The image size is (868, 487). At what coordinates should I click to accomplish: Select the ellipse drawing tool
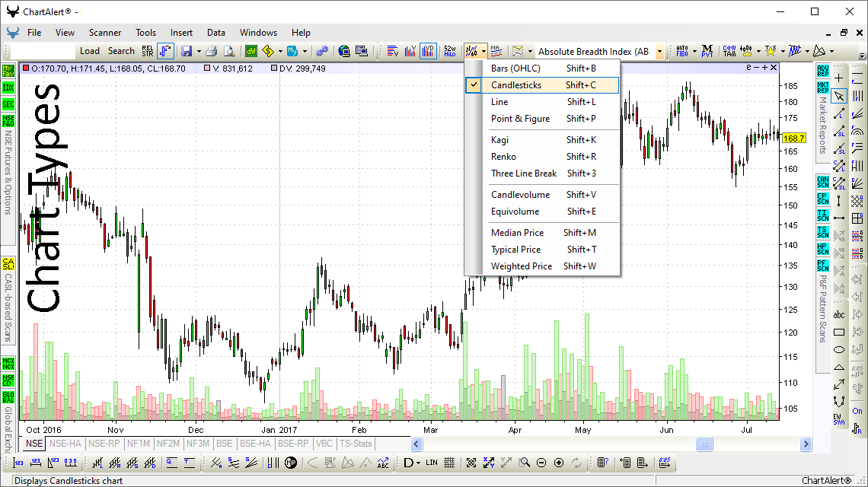(839, 349)
